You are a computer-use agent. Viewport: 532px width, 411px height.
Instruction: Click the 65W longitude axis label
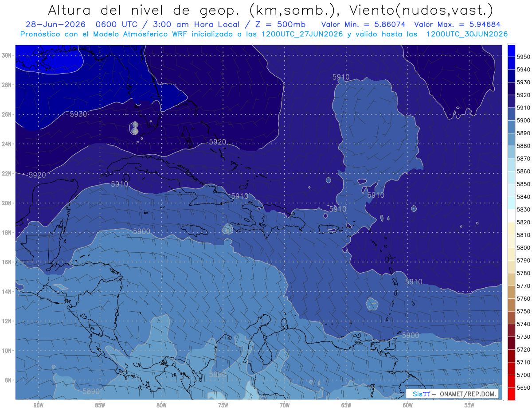(346, 405)
